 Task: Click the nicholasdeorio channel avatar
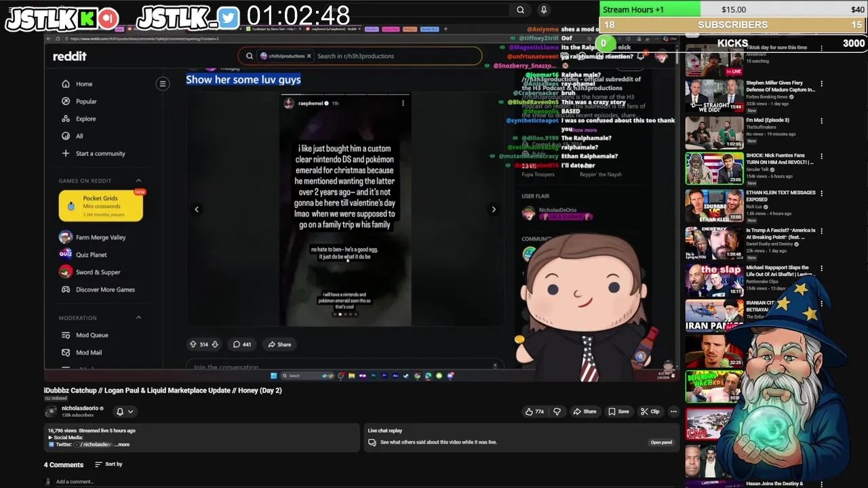click(x=51, y=411)
